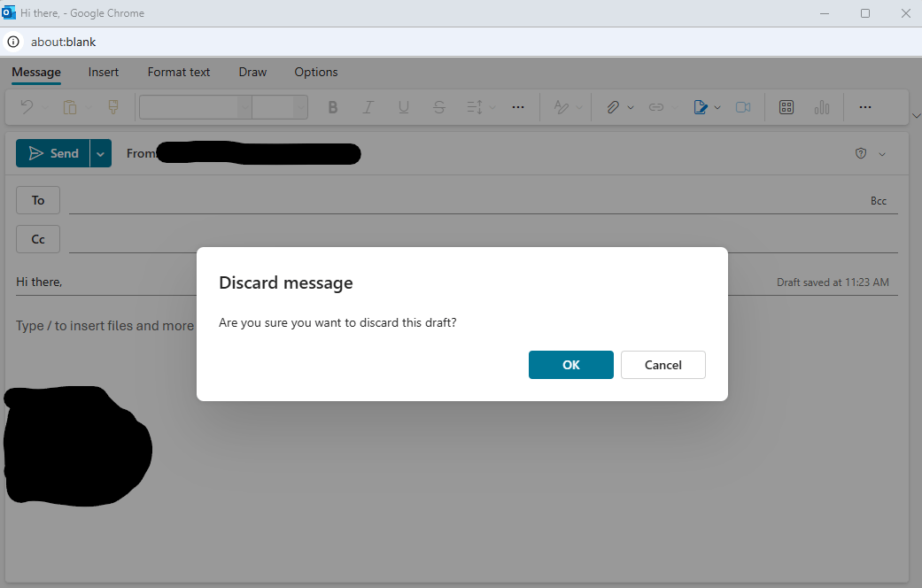Click the site information icon in address bar

click(x=13, y=42)
